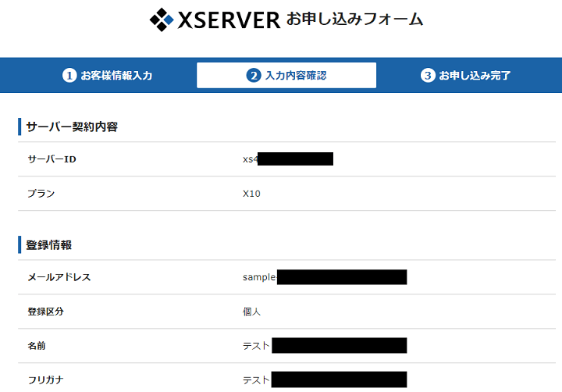The width and height of the screenshot is (562, 392).
Task: Click the 登録区分 label
Action: 45,312
